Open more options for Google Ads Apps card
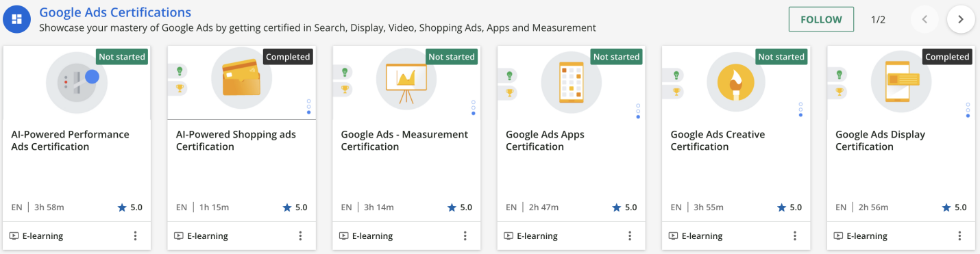Screen dimensions: 980x254 (x=630, y=236)
